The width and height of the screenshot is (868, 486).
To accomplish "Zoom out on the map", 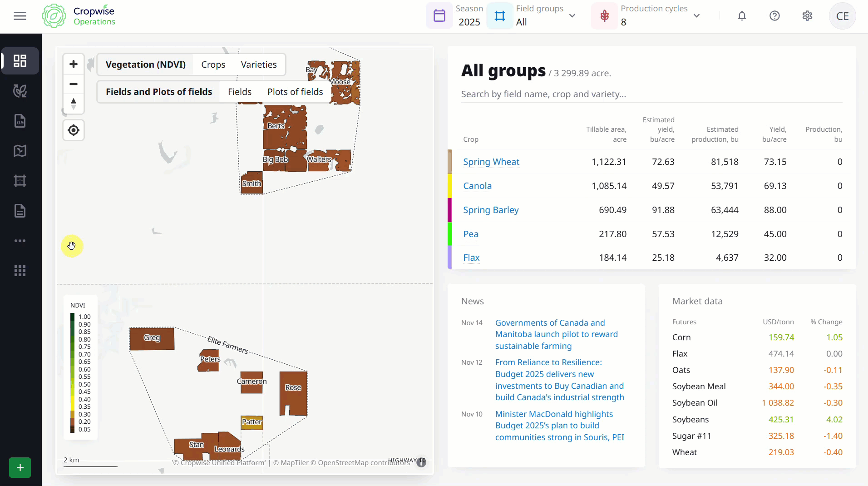I will click(x=74, y=84).
